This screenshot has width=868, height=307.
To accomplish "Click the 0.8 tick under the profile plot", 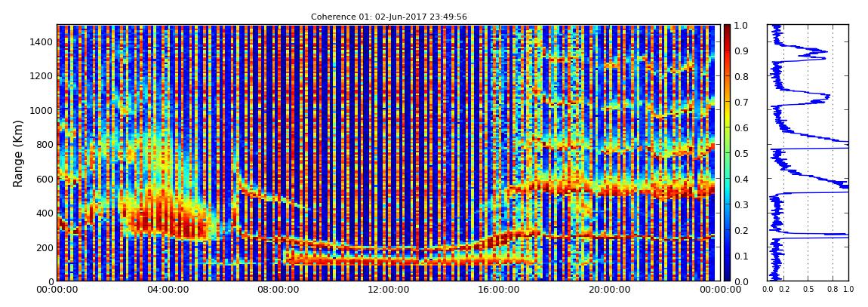I will click(833, 290).
